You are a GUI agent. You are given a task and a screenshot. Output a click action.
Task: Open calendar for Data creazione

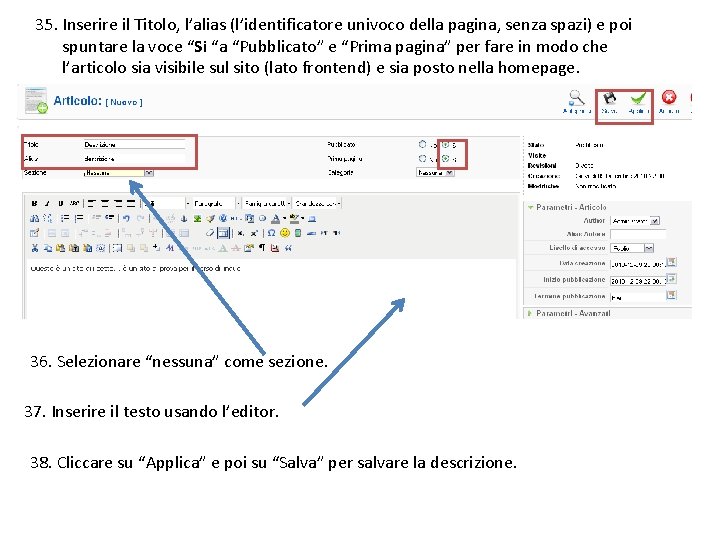click(x=671, y=262)
